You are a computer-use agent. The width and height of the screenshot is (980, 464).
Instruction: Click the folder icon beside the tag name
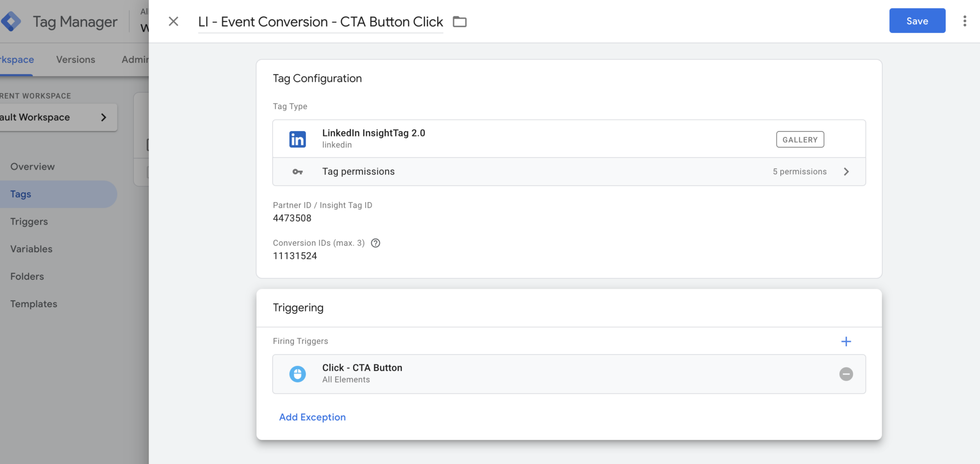point(459,22)
